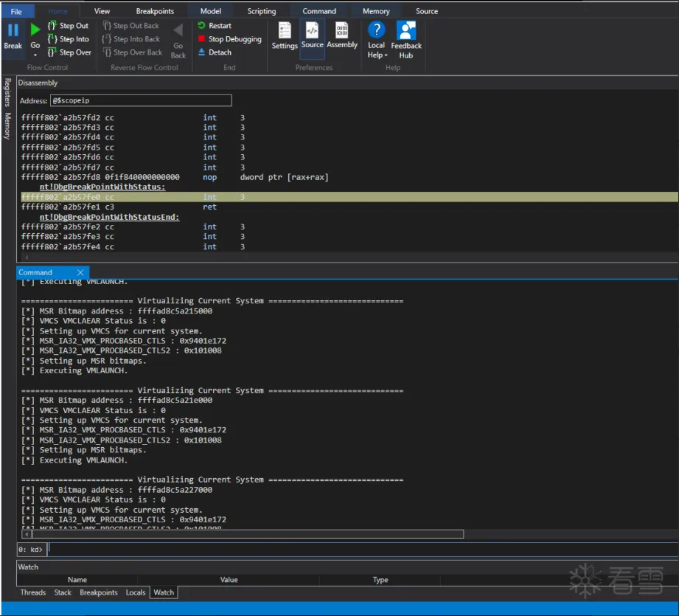Screen dimensions: 679x616
Task: Open the Feedback Hub
Action: pyautogui.click(x=406, y=39)
